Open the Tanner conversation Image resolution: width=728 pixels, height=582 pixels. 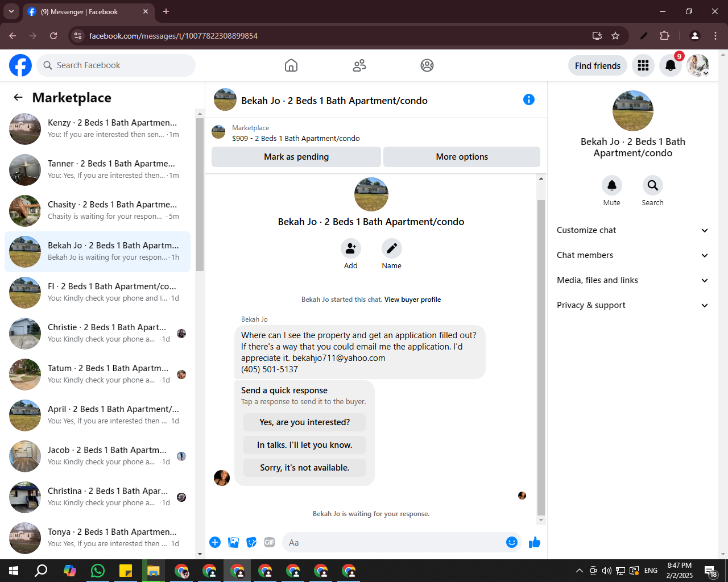(x=97, y=170)
